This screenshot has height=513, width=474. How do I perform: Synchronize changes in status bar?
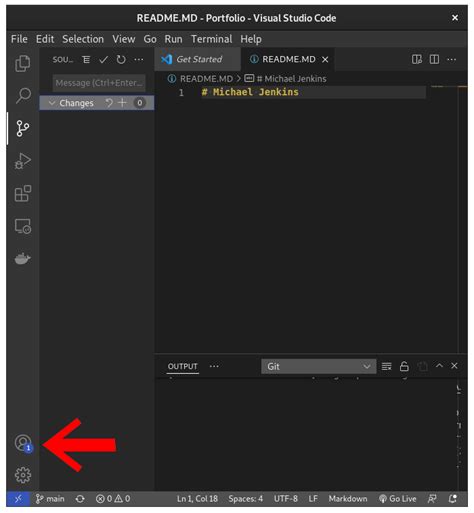coord(80,499)
